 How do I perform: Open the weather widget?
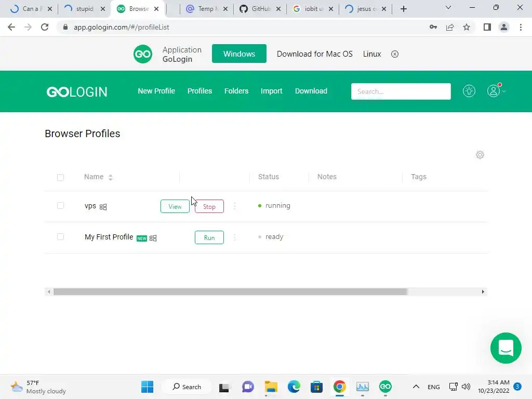[38, 387]
